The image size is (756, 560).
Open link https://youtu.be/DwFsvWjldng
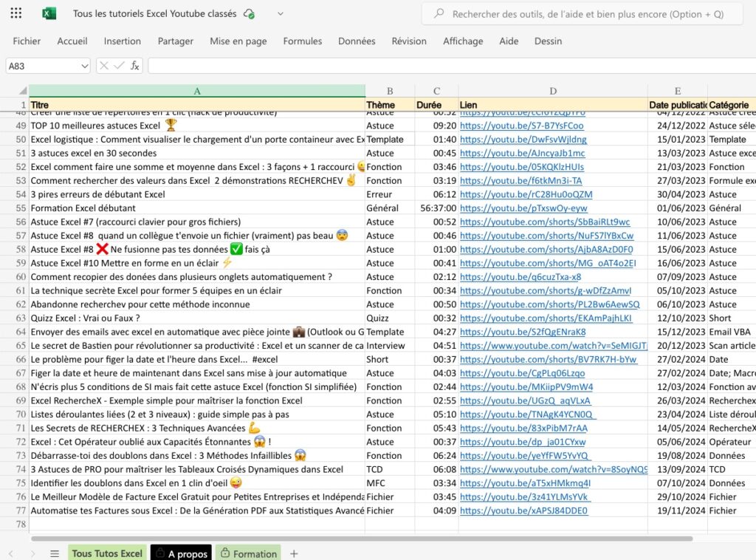pos(523,140)
